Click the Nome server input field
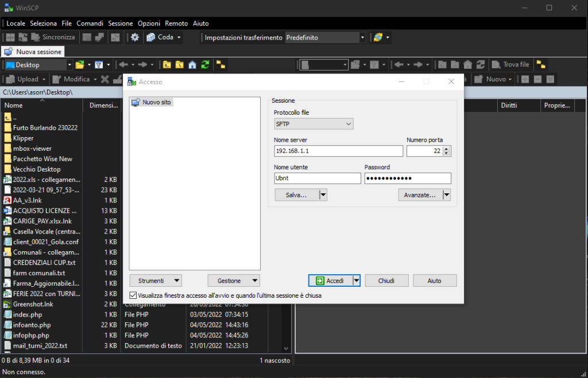The height and width of the screenshot is (378, 588). tap(338, 151)
